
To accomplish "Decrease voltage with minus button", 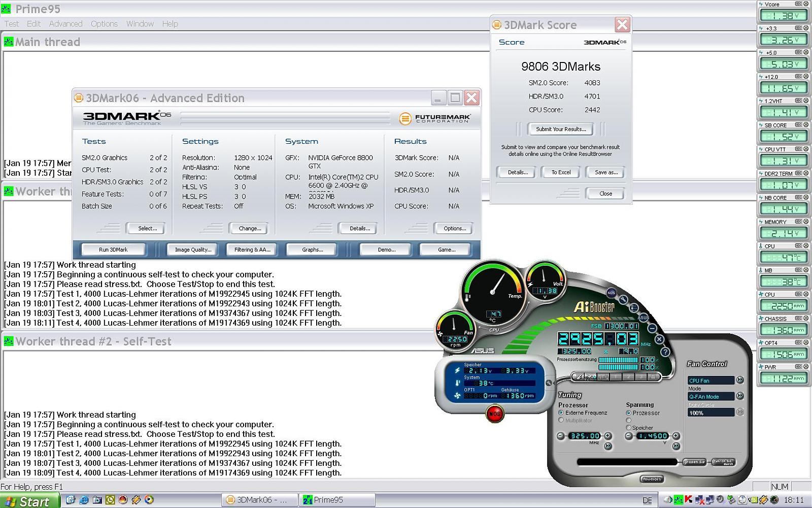I will 629,436.
